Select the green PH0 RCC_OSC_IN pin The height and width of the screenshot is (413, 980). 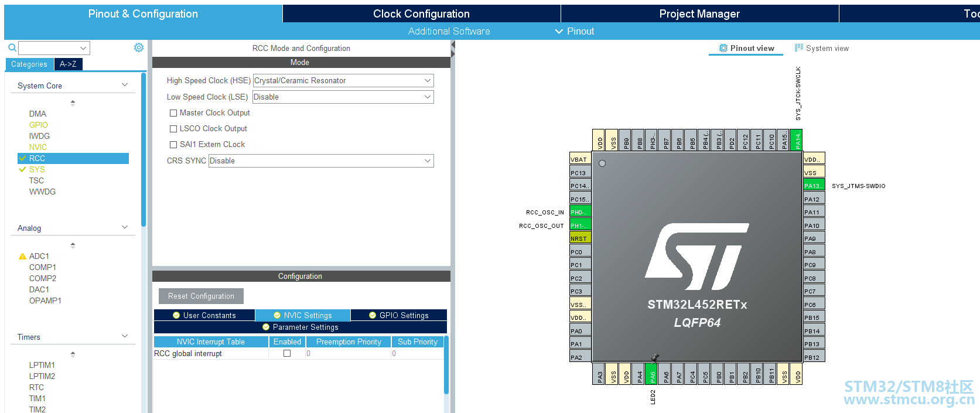(581, 211)
